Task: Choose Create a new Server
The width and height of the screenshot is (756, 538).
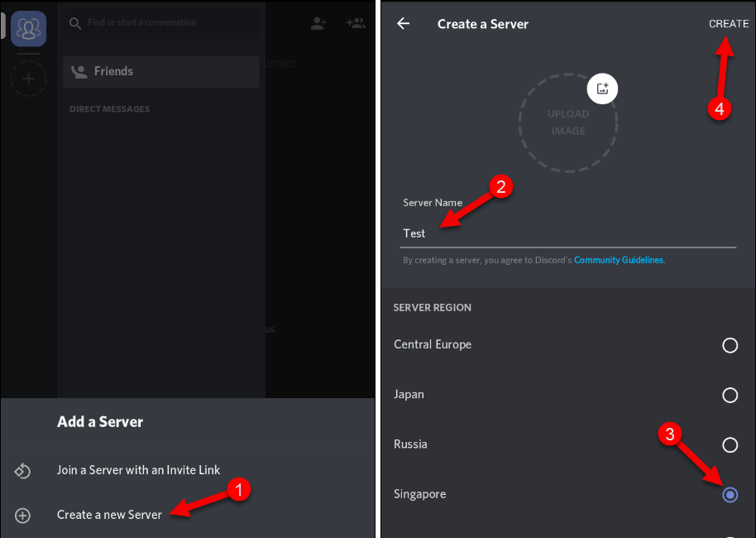Action: (188, 515)
